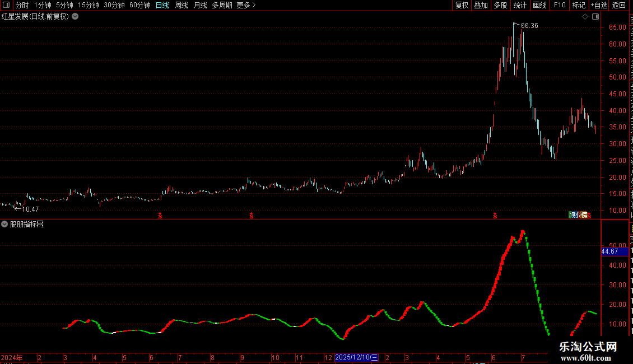
Task: Open 标记 marker tool
Action: [x=579, y=5]
